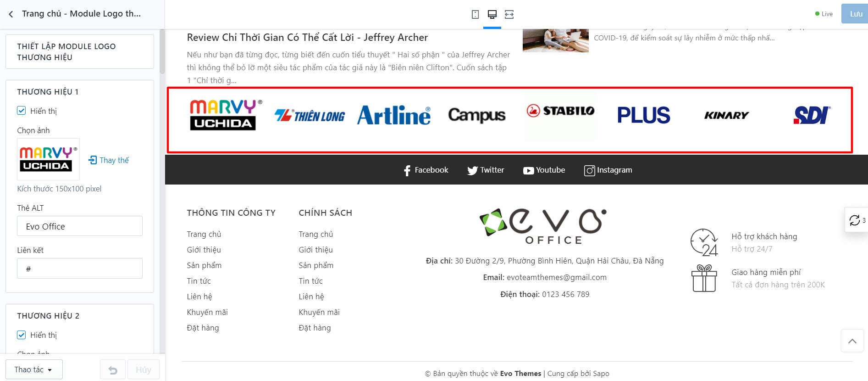Open Đặt hàng under Thông tin công ty
Screen dimensions: 868x381
coord(203,328)
